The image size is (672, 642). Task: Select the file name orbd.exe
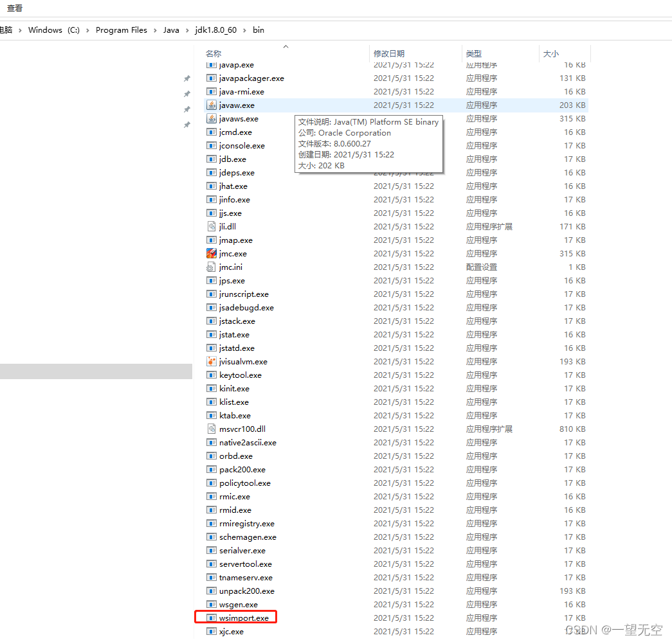(x=236, y=456)
